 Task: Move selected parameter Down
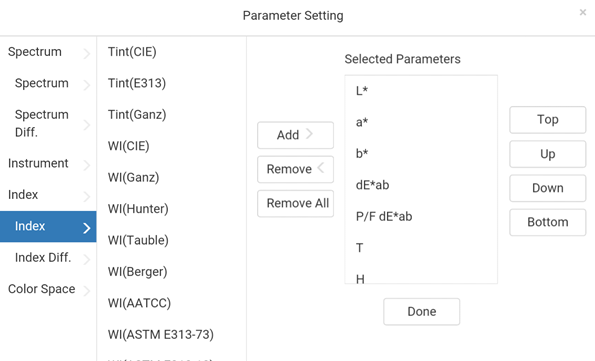coord(548,188)
